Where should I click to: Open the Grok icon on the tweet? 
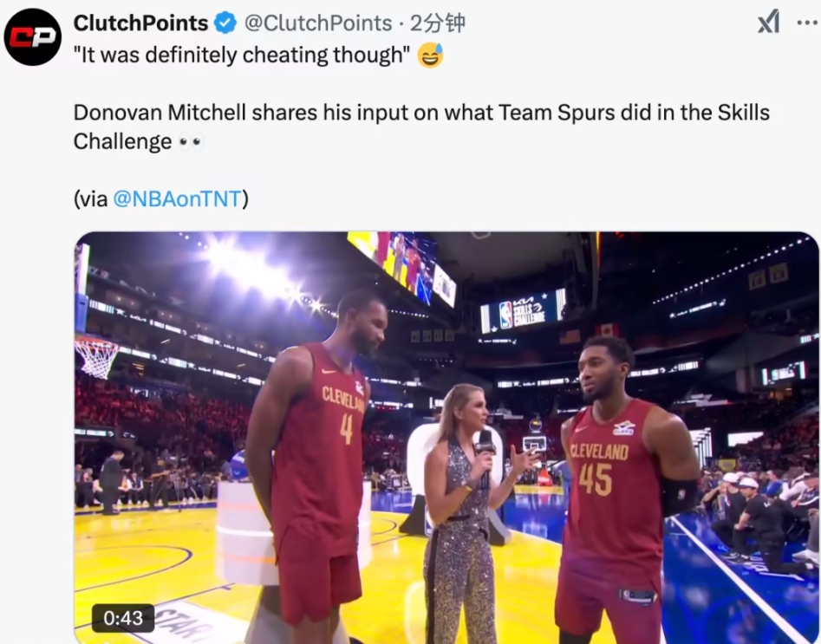[x=768, y=22]
